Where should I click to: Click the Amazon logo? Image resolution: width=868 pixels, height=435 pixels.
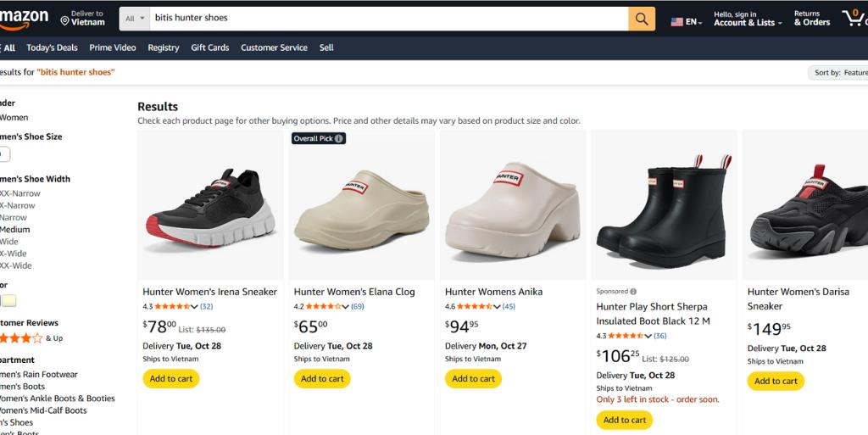point(24,18)
